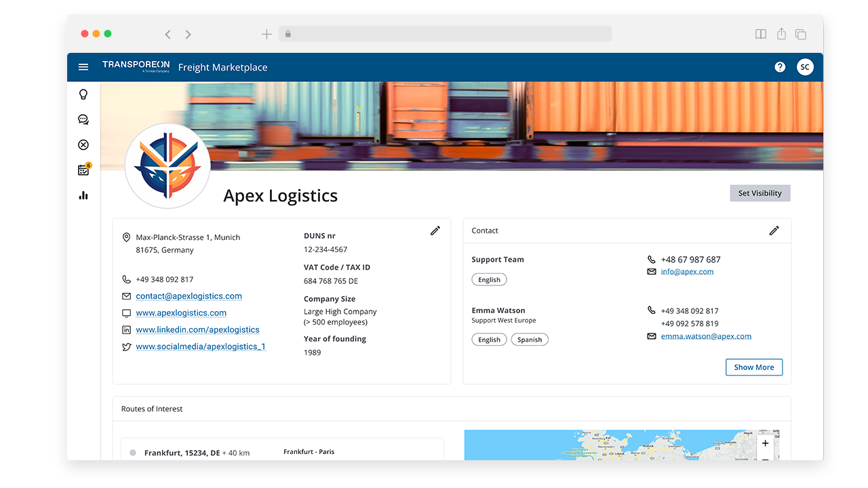Visit the www.apexlogistics.com website link
This screenshot has width=868, height=488.
pos(181,313)
